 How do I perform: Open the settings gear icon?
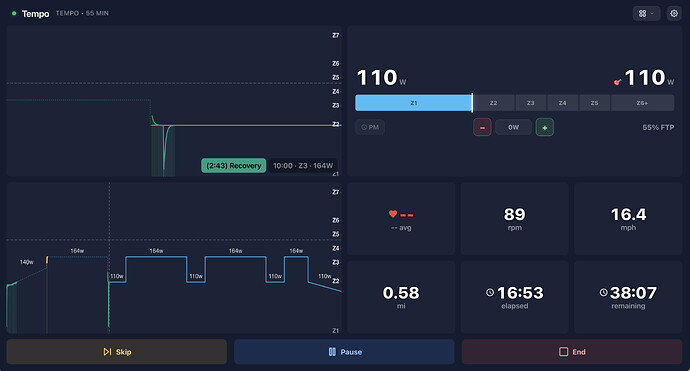(x=674, y=14)
